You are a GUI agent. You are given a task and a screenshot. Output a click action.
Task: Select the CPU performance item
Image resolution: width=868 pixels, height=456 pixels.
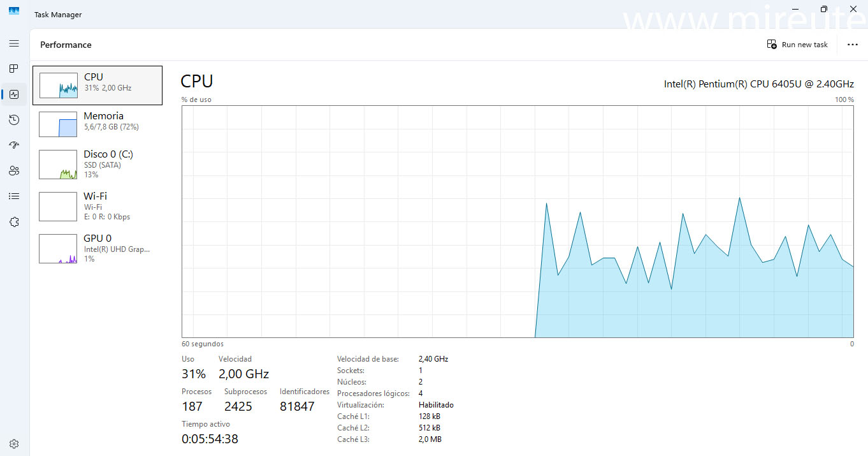98,85
